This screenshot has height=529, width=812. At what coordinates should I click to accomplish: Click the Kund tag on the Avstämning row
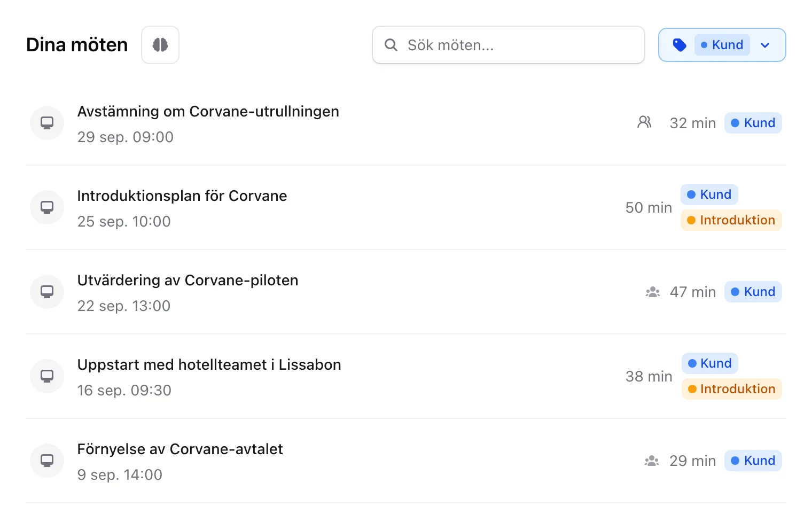tap(753, 123)
